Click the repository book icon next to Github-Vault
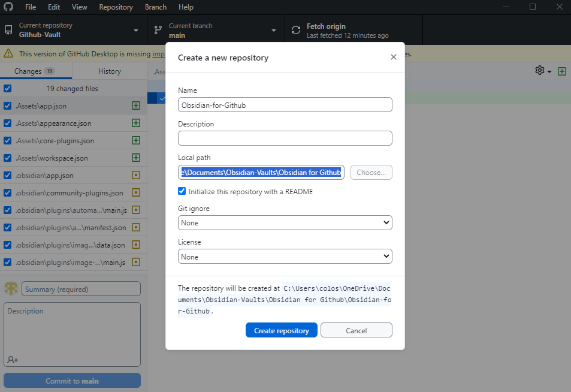Screen dimensions: 571x392 [x=8, y=29]
